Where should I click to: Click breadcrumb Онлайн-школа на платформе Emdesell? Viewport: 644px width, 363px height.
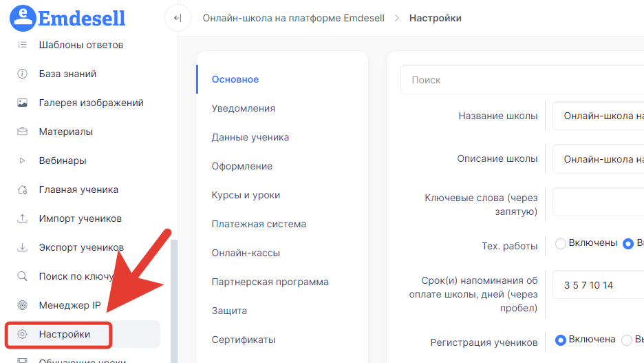tap(294, 18)
